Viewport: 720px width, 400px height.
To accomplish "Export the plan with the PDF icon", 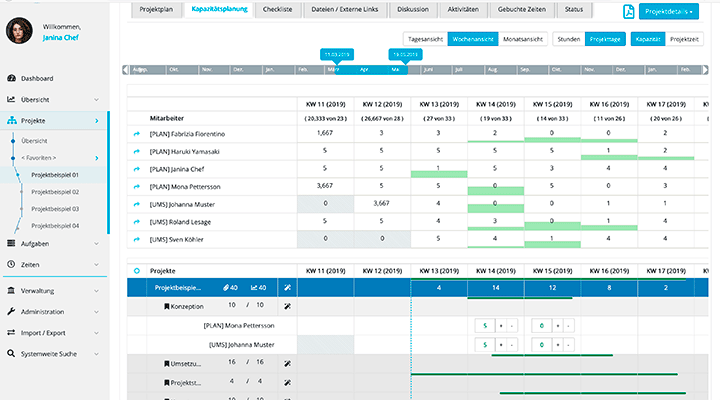I will click(628, 11).
